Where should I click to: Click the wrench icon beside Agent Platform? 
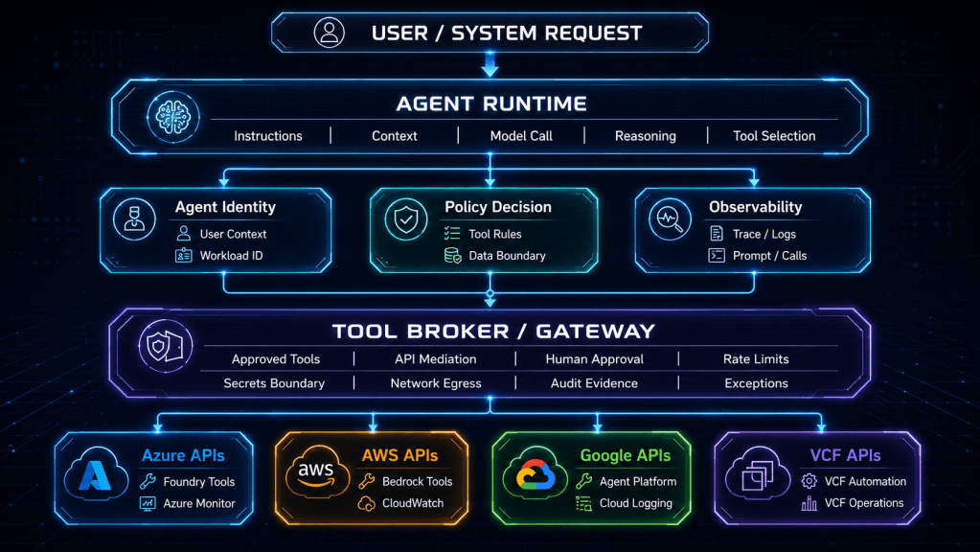tap(583, 481)
